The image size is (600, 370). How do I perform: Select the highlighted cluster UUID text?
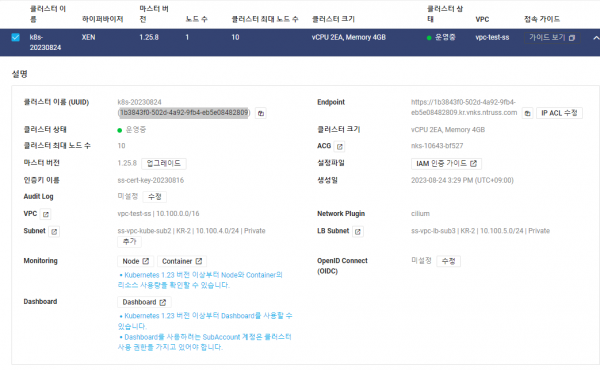pos(184,112)
